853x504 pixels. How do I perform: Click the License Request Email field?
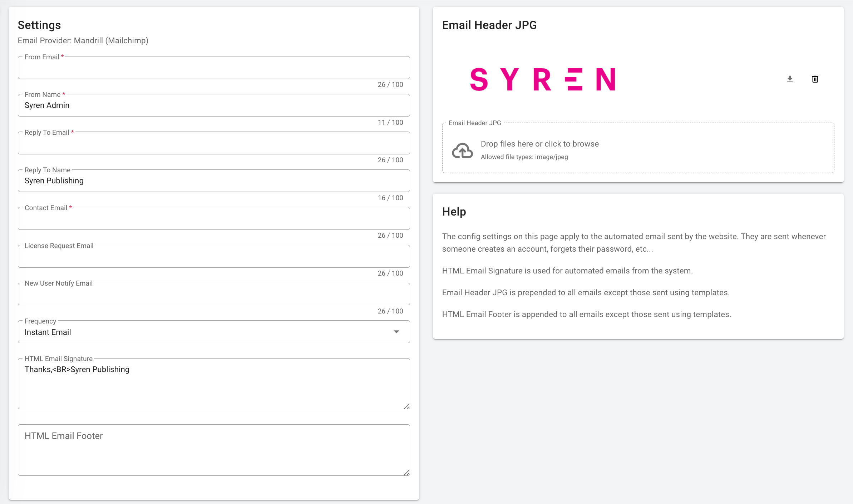point(213,257)
